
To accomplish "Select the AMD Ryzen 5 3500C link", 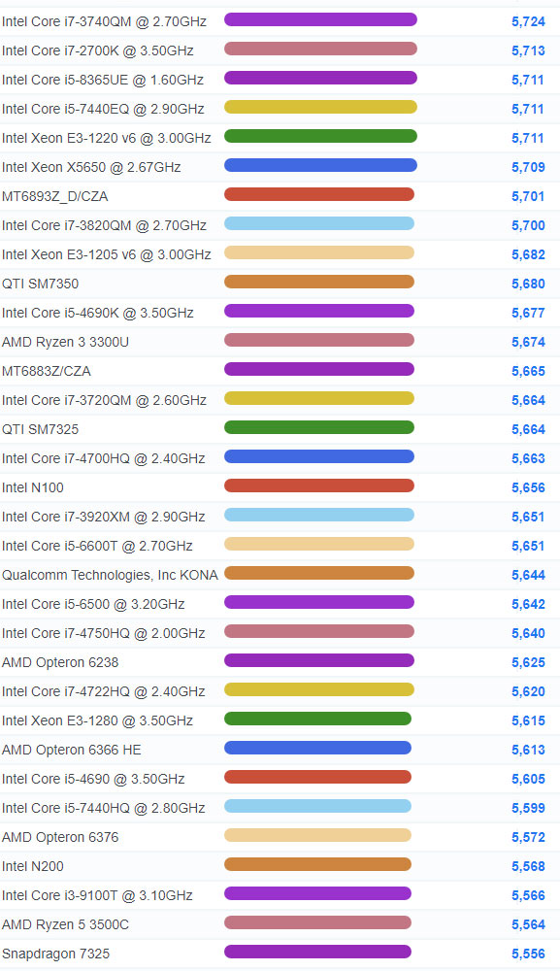I will [x=66, y=924].
